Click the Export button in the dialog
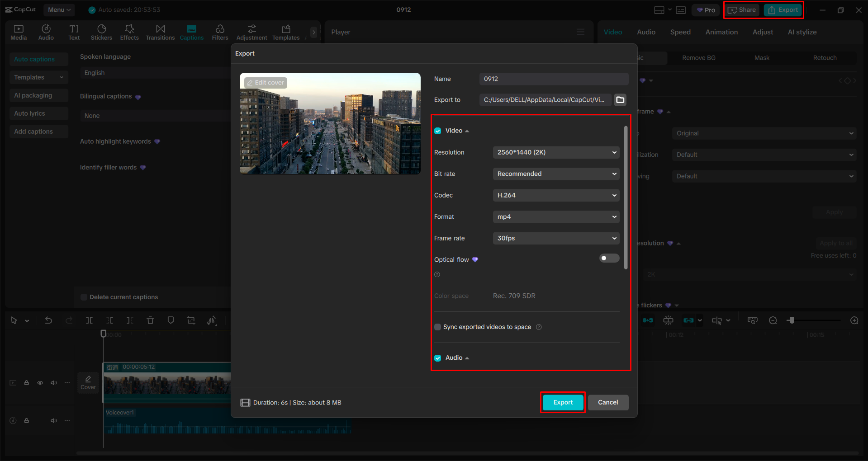 pos(562,402)
